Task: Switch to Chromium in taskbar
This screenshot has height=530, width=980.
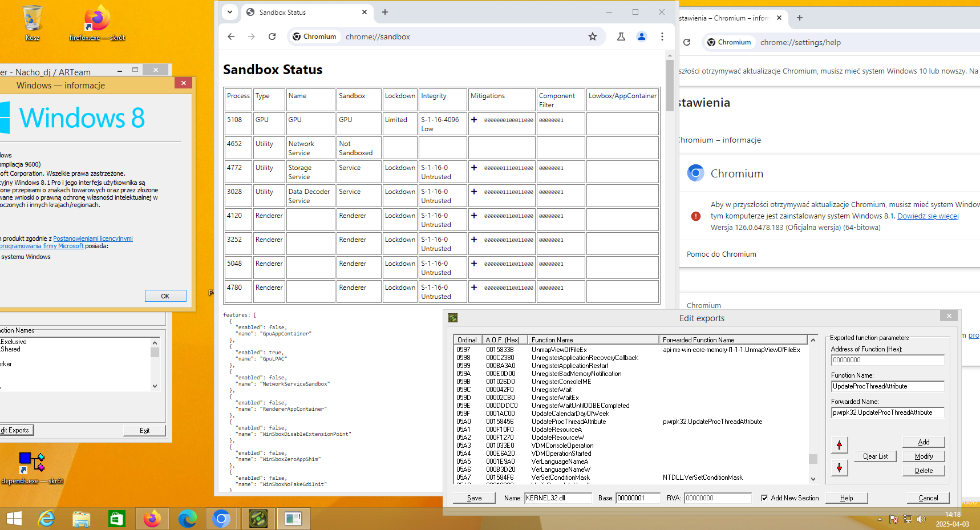Action: pos(222,519)
